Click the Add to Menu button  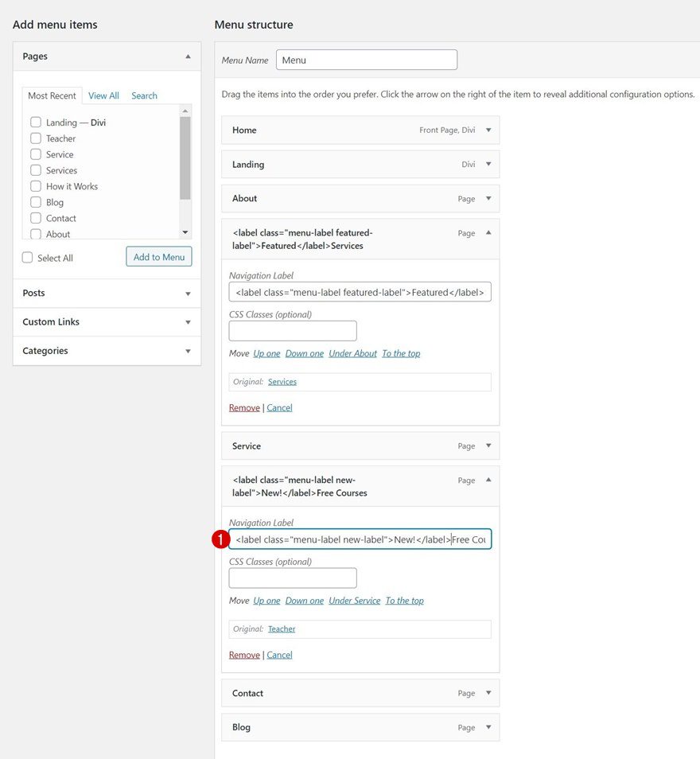[x=159, y=257]
